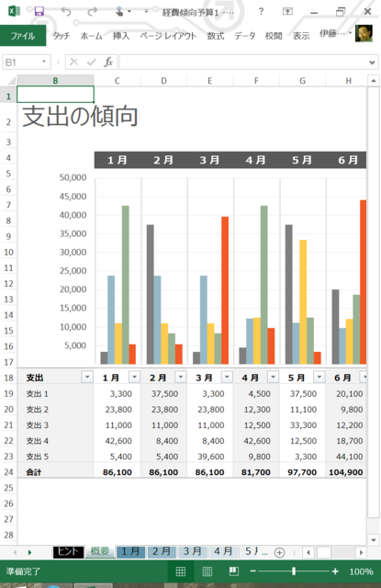Viewport: 381px width, 588px height.
Task: Switch to ヒント sheet tab
Action: (x=68, y=551)
